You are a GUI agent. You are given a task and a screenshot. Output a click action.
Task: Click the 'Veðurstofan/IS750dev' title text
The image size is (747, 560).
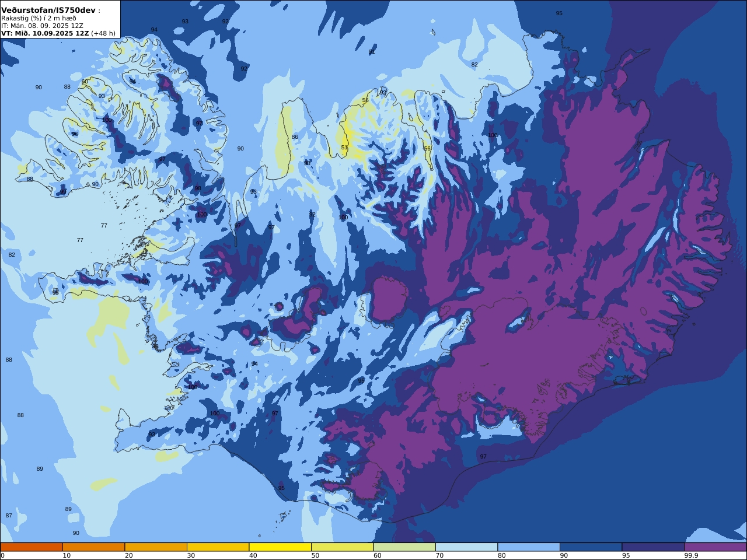[x=48, y=10]
